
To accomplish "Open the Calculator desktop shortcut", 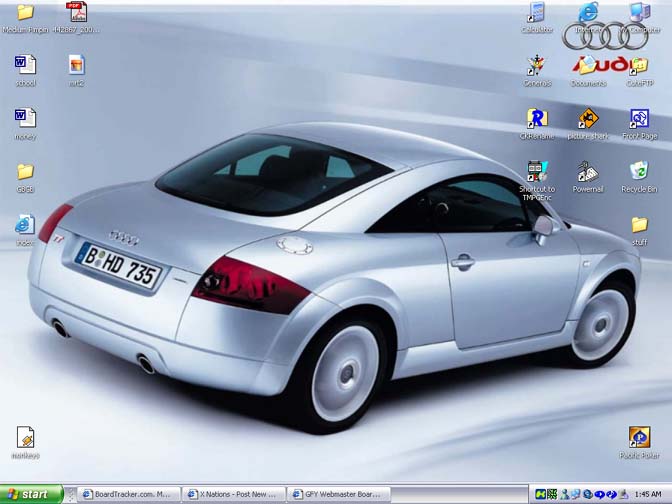I will [x=537, y=13].
